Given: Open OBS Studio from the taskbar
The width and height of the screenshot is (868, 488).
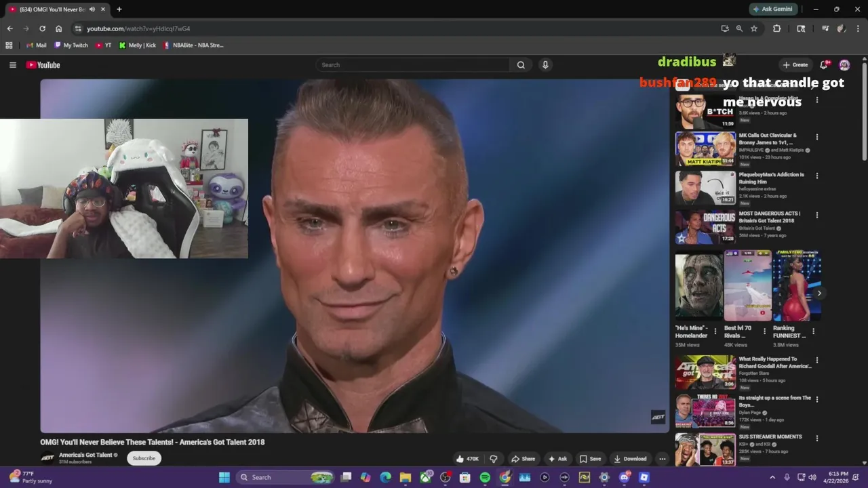Looking at the screenshot, I should coord(446,477).
